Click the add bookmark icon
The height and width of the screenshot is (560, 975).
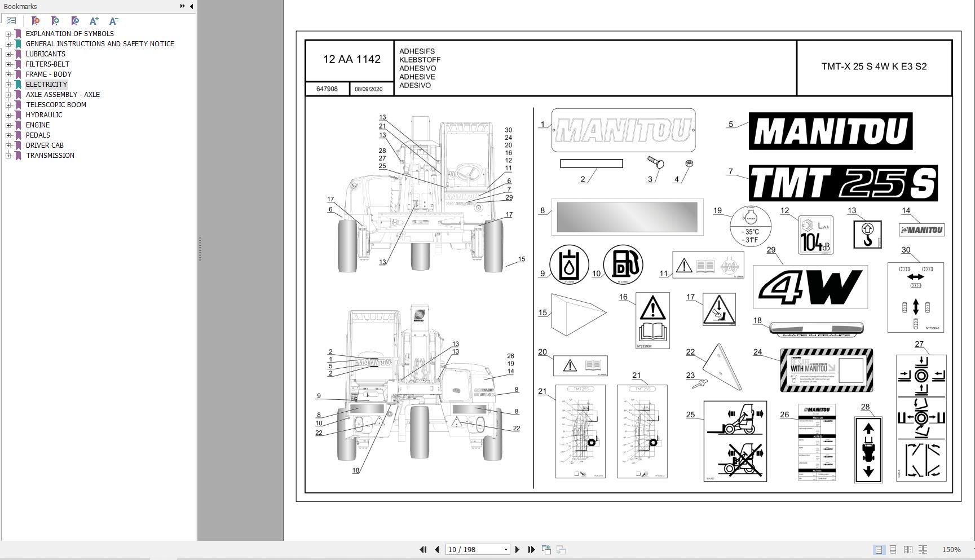[x=55, y=21]
